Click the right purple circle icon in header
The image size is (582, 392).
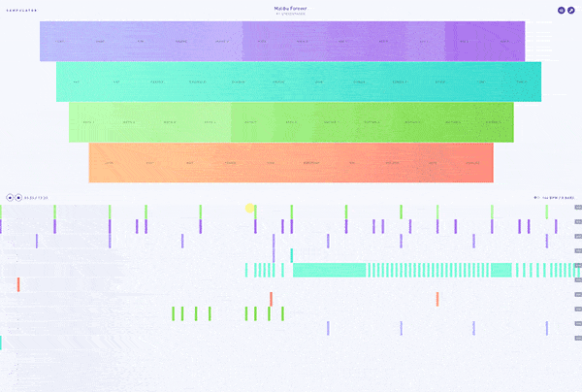pyautogui.click(x=571, y=10)
